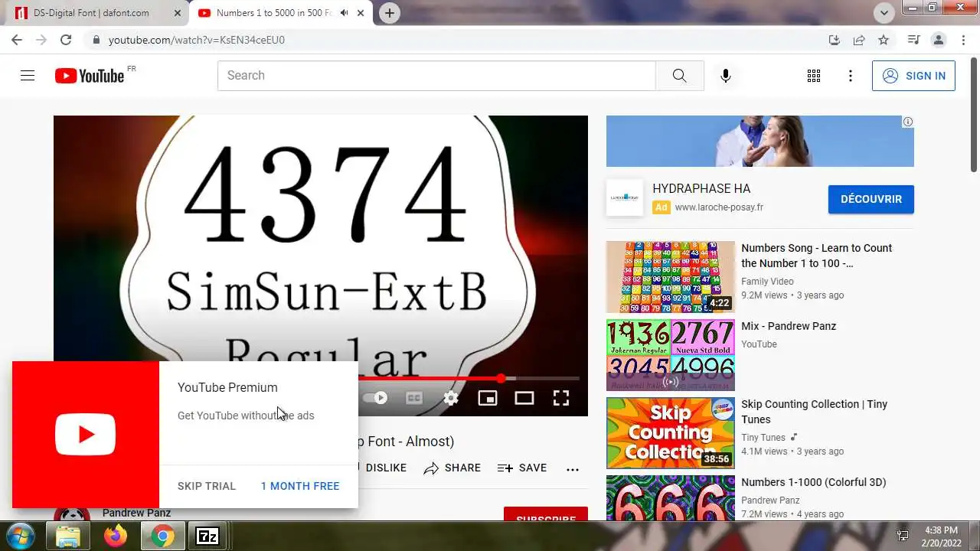980x551 pixels.
Task: Open the ad info icon
Action: click(907, 122)
